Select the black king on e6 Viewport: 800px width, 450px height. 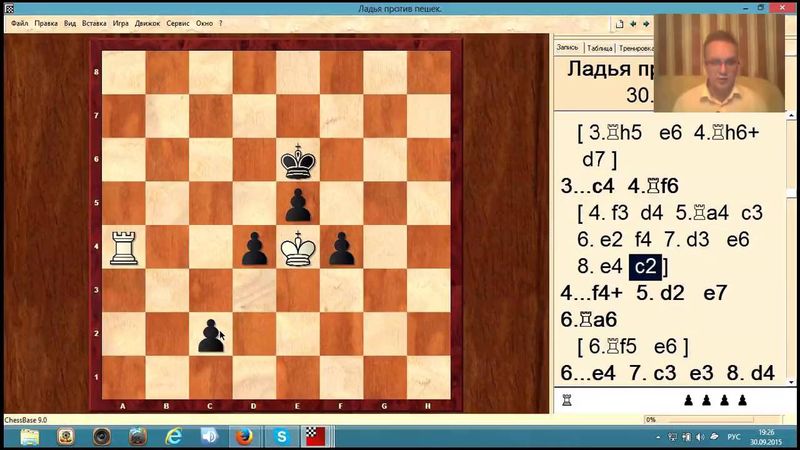pos(298,160)
